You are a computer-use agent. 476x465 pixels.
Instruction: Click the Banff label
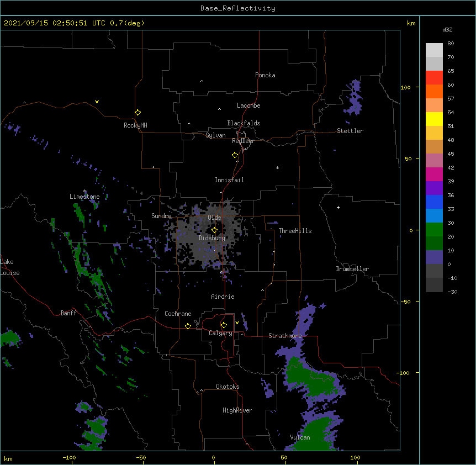point(68,313)
